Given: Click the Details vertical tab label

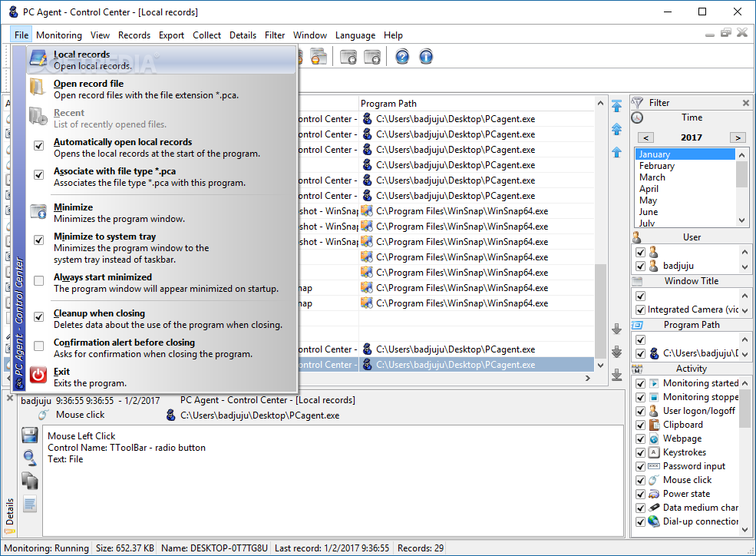Looking at the screenshot, I should pyautogui.click(x=10, y=511).
